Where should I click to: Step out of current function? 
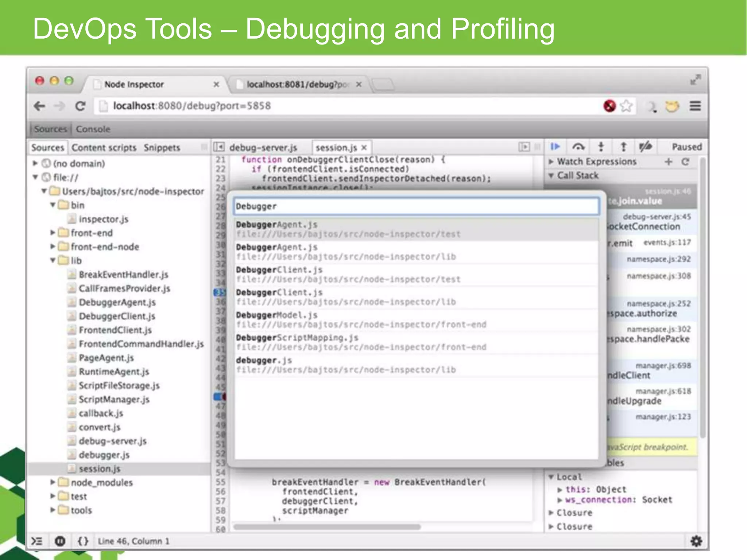(623, 147)
